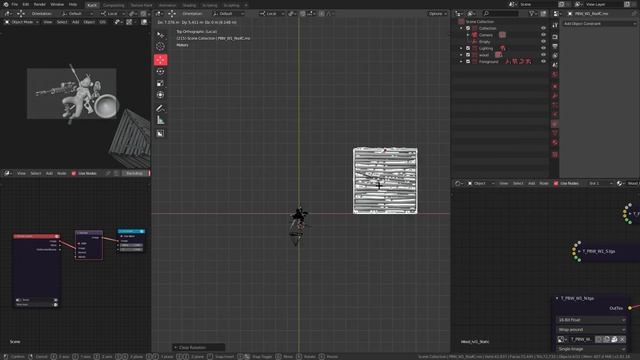
Task: Open the Options popover in the viewport header
Action: point(437,13)
